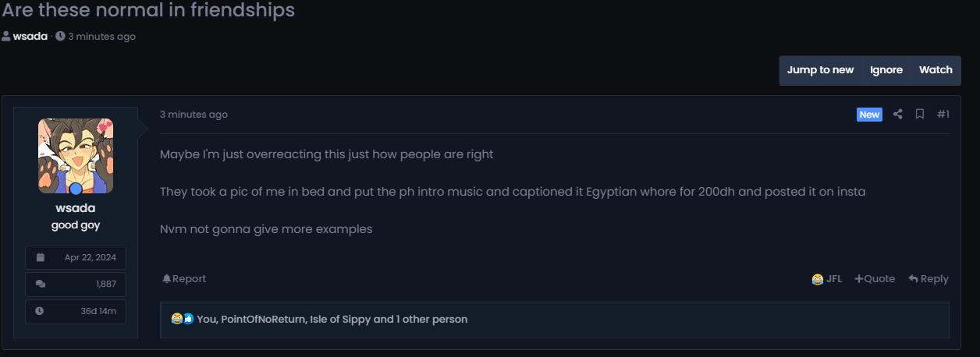Bookmark this post with the bookmark icon
Viewport: 980px width, 357px height.
click(920, 115)
